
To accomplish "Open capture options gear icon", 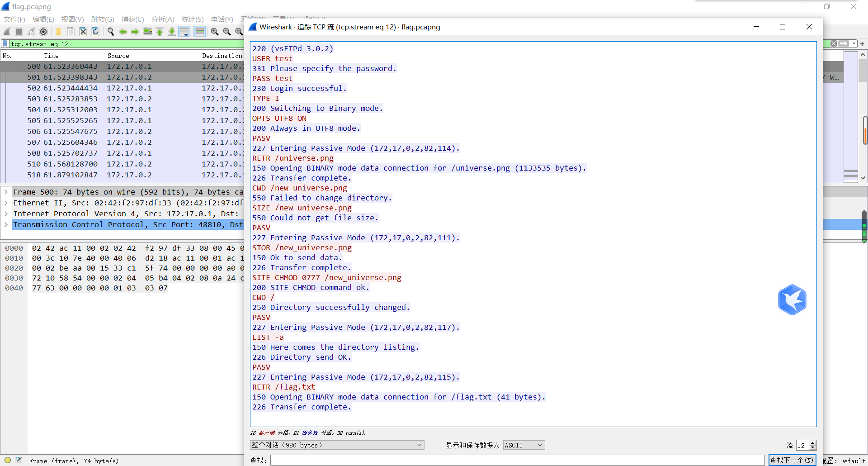I will click(43, 32).
